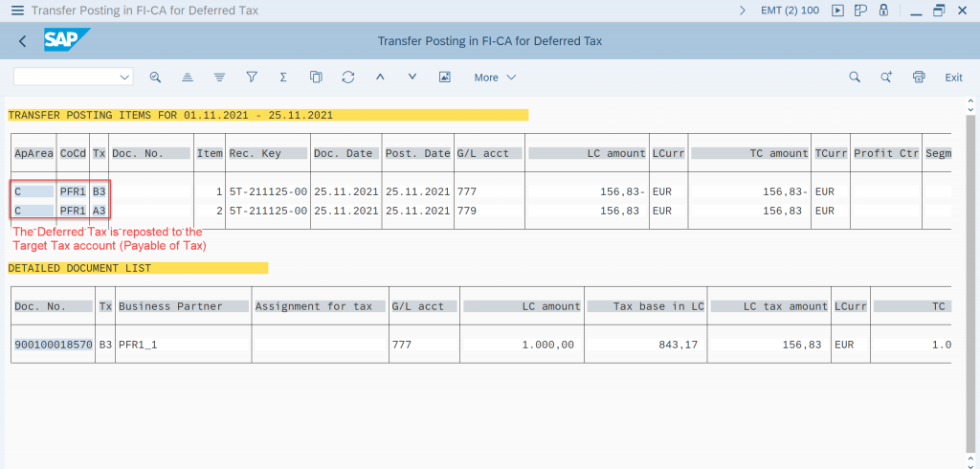Refresh the list
This screenshot has height=469, width=980.
[348, 77]
